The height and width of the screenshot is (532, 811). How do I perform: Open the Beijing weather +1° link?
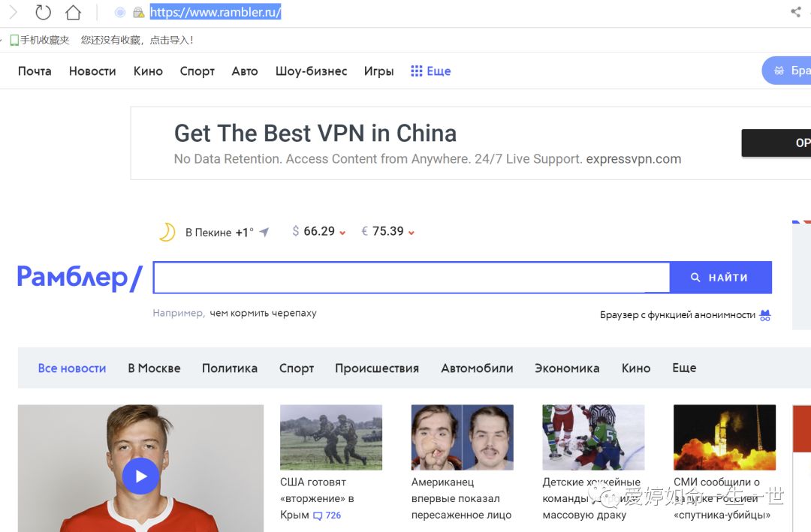click(219, 232)
